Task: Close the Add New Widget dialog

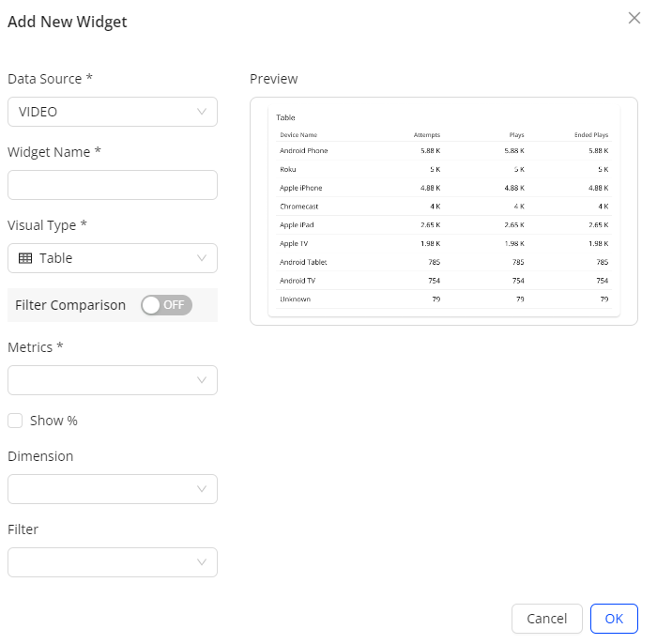Action: tap(634, 18)
